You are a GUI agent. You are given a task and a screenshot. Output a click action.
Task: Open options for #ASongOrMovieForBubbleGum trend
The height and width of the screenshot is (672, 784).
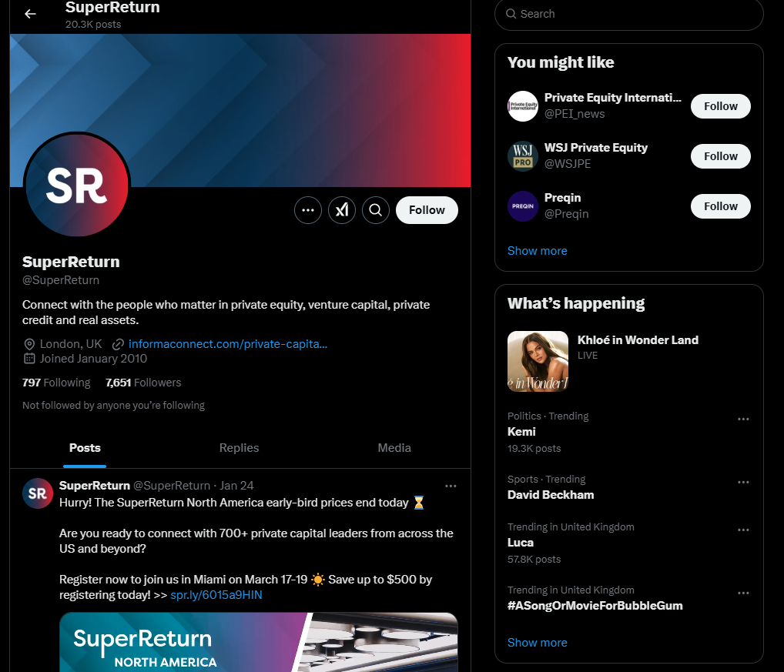coord(743,593)
